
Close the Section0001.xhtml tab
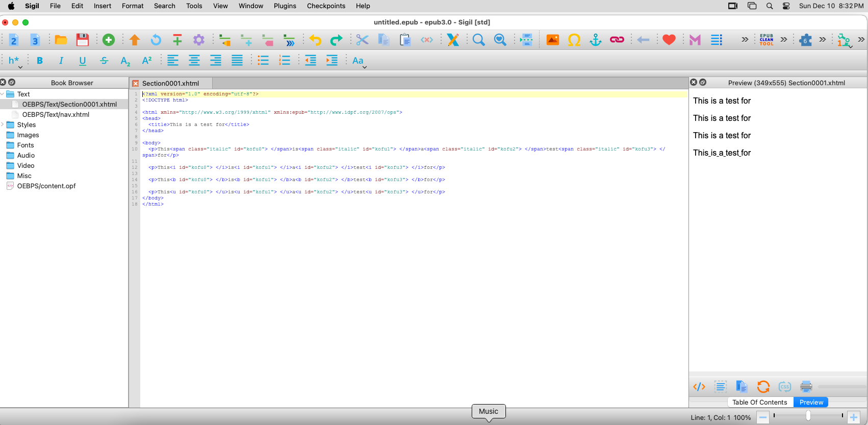pyautogui.click(x=136, y=84)
